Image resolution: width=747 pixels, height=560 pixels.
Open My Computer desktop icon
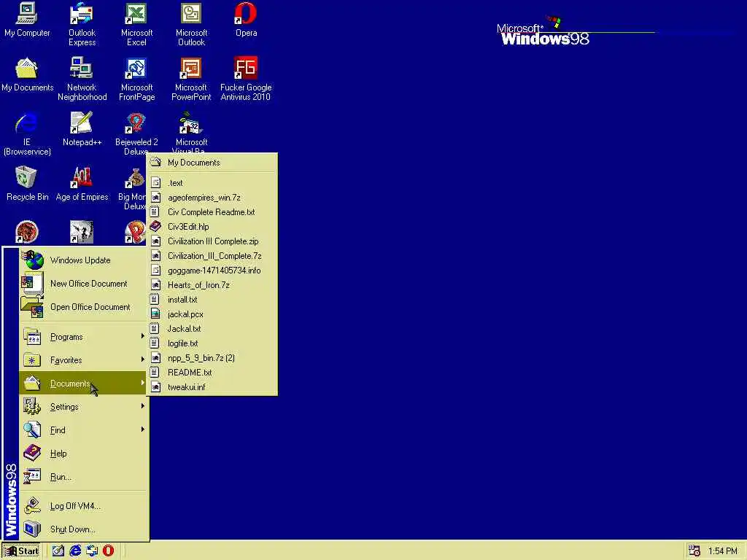27,19
